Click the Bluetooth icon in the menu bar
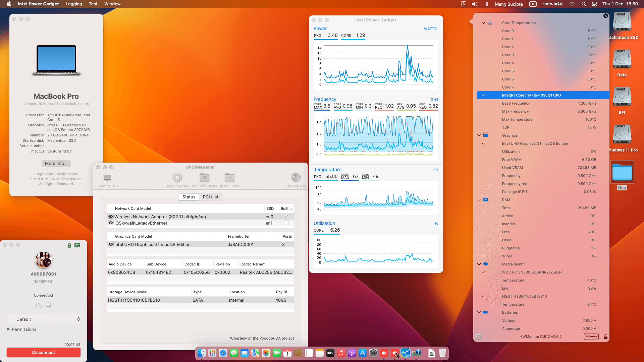 pyautogui.click(x=487, y=4)
